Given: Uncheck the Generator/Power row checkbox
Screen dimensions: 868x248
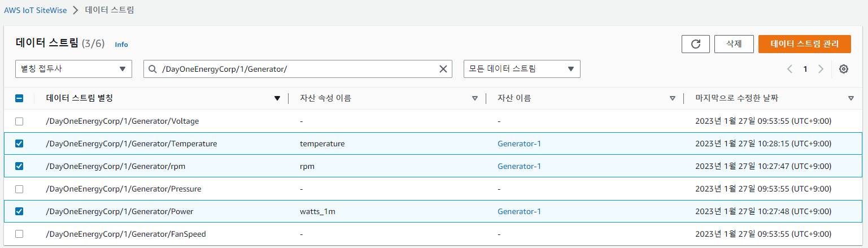Looking at the screenshot, I should coord(19,211).
